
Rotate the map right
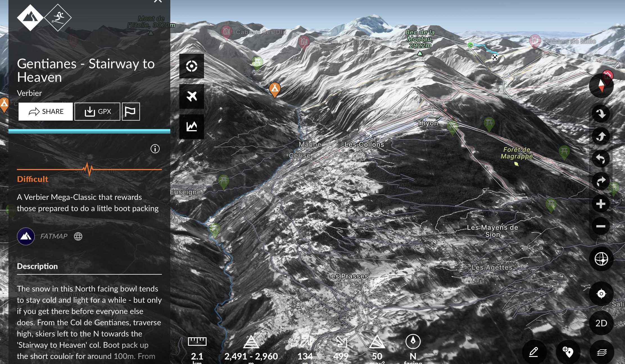[601, 181]
